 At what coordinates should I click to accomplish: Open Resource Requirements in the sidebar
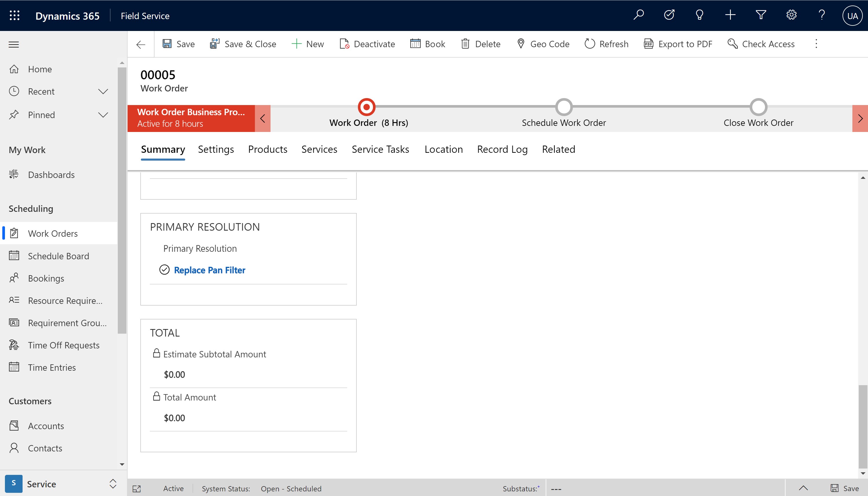58,300
